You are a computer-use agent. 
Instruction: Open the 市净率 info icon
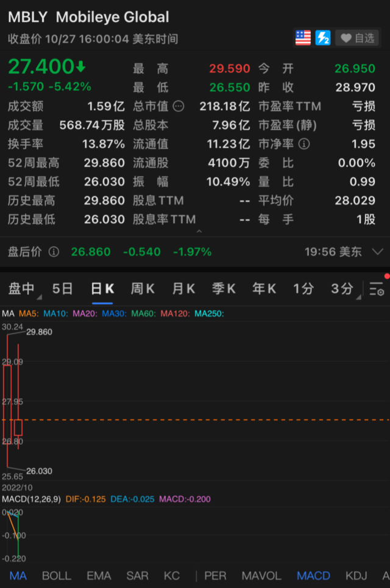tap(304, 144)
